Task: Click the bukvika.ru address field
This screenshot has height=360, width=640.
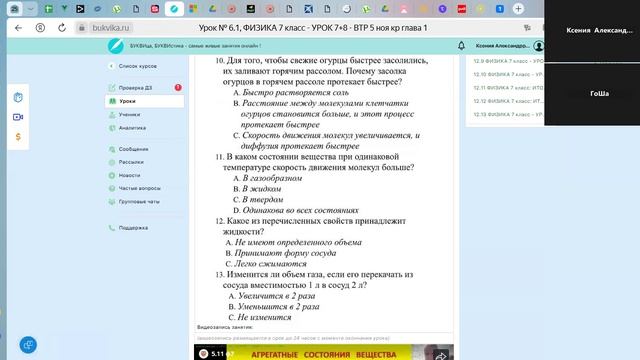Action: tap(111, 28)
